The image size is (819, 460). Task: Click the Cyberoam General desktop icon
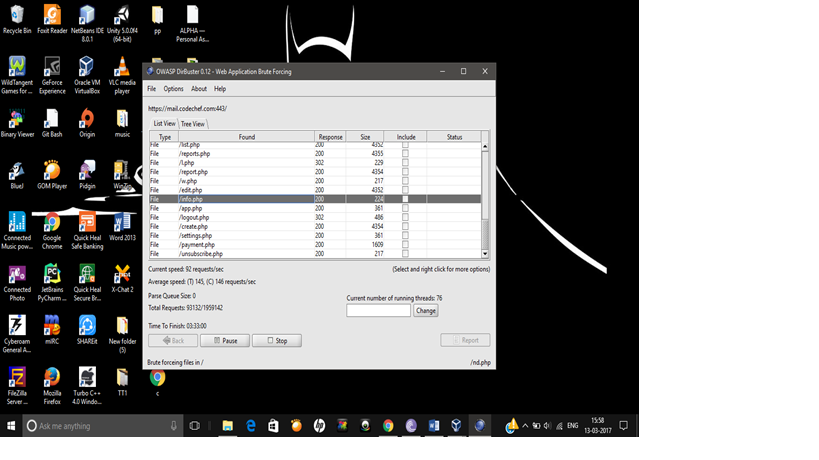coord(17,334)
